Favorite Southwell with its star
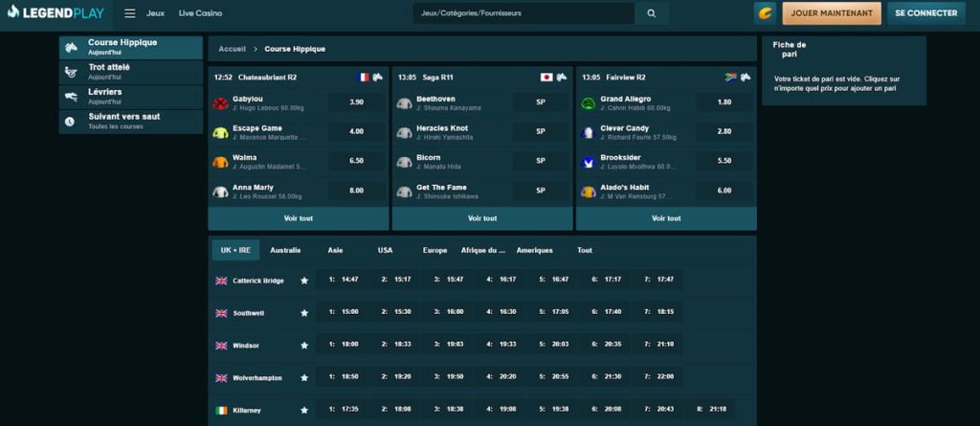The width and height of the screenshot is (980, 426). (304, 313)
